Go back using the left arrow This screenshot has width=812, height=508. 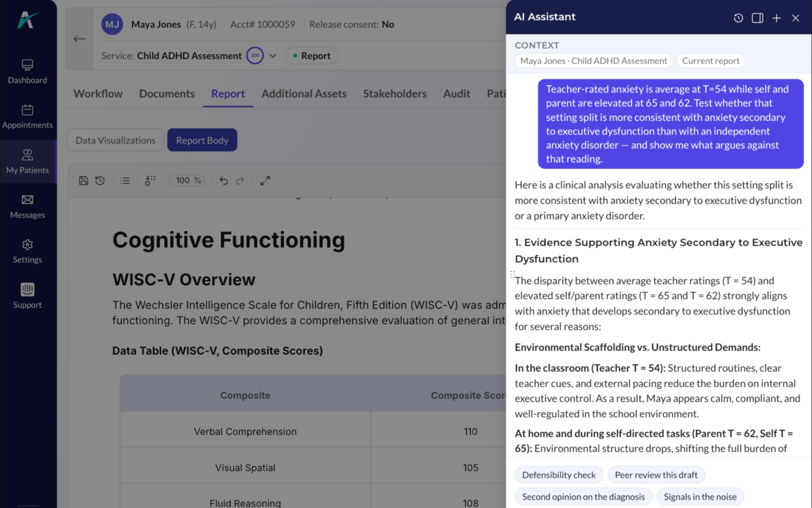point(80,38)
